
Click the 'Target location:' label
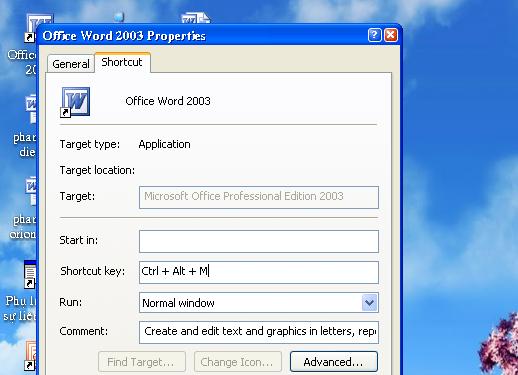coord(97,170)
